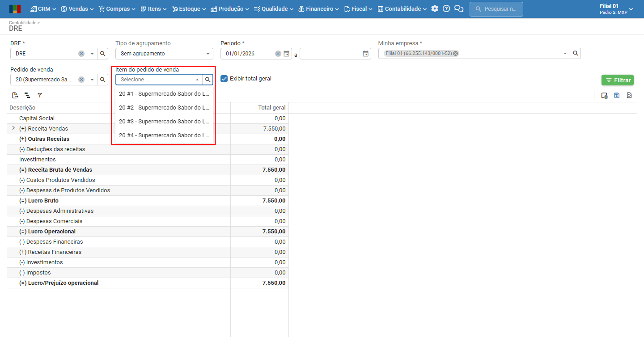Select option 20 #3 - Supermercado Sabor
Image resolution: width=644 pixels, height=342 pixels.
coord(164,121)
